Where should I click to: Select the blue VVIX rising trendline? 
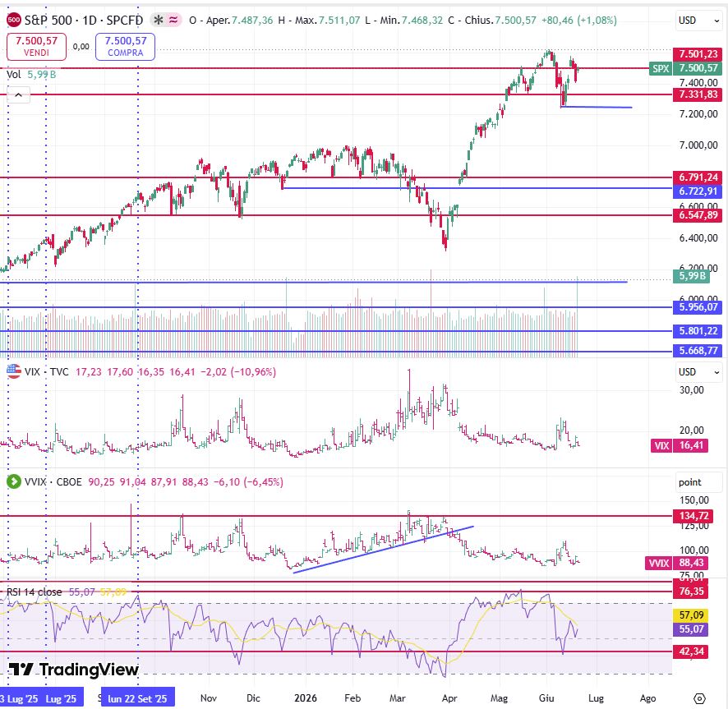click(x=384, y=550)
